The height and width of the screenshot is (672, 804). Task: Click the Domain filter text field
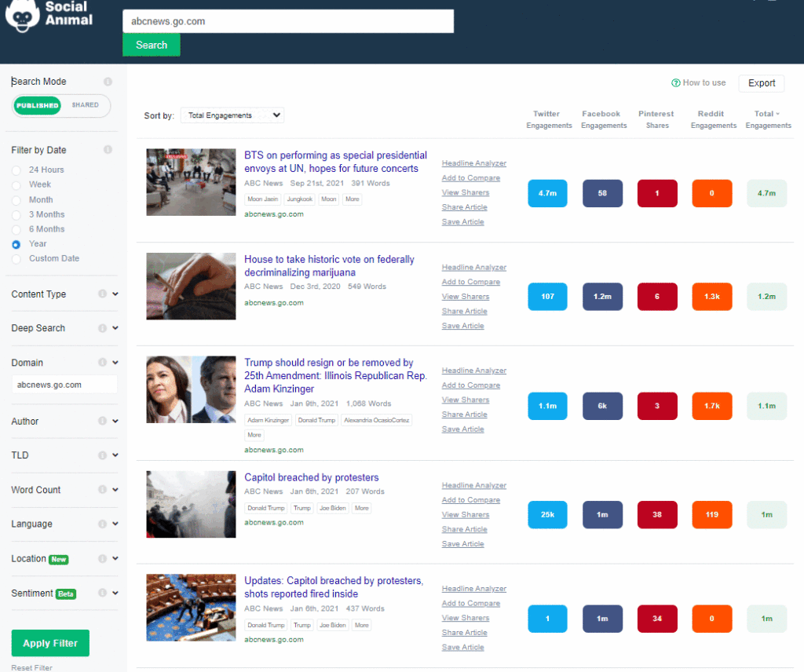(x=64, y=385)
